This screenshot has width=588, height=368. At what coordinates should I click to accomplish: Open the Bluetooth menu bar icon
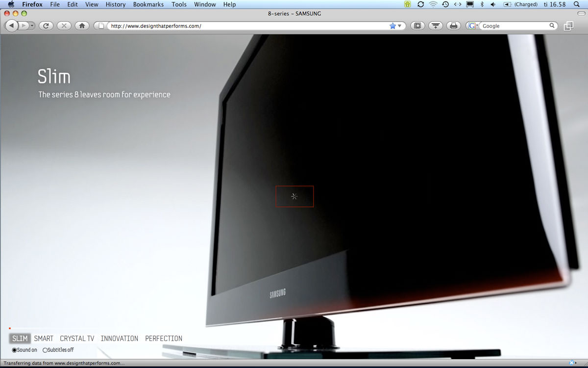pyautogui.click(x=482, y=4)
